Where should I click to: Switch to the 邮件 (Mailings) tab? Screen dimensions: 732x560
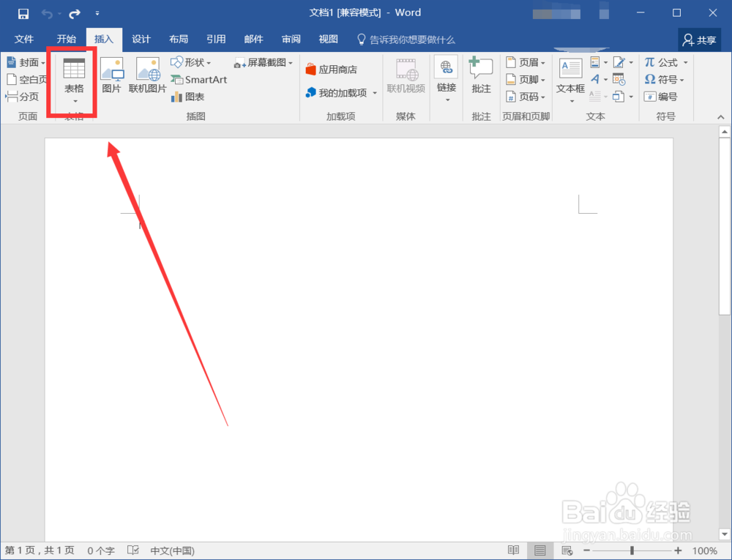[253, 40]
